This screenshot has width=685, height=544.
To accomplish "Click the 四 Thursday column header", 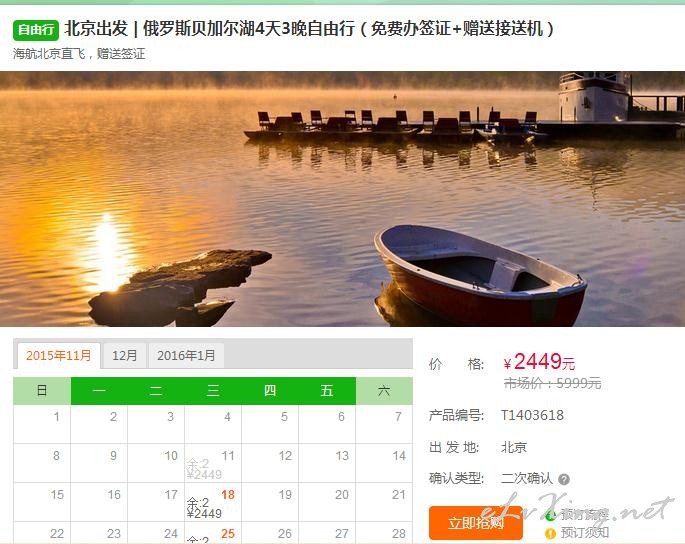I will (x=270, y=391).
